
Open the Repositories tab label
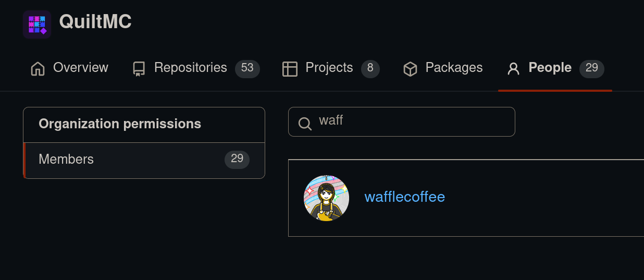pyautogui.click(x=191, y=68)
